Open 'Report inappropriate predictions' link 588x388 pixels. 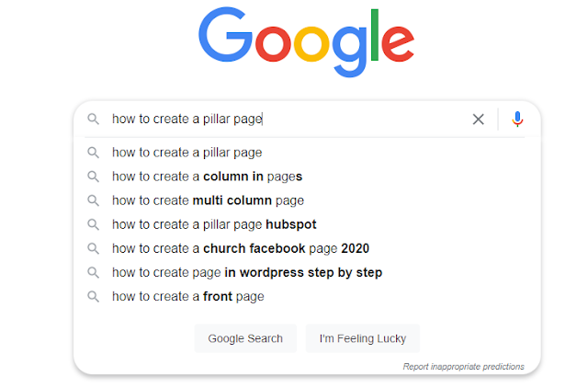point(463,366)
